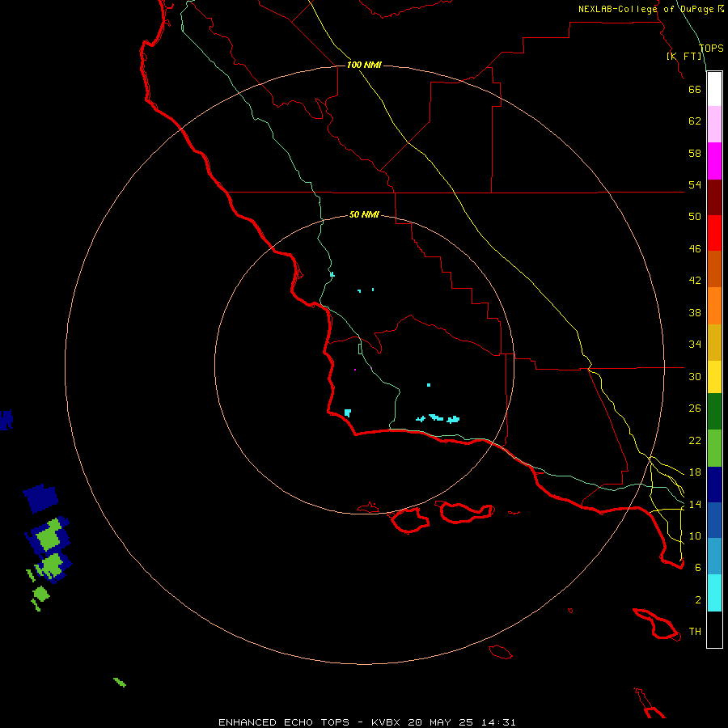Choose the bright yellow legend swatch
The height and width of the screenshot is (728, 728).
pos(714,377)
